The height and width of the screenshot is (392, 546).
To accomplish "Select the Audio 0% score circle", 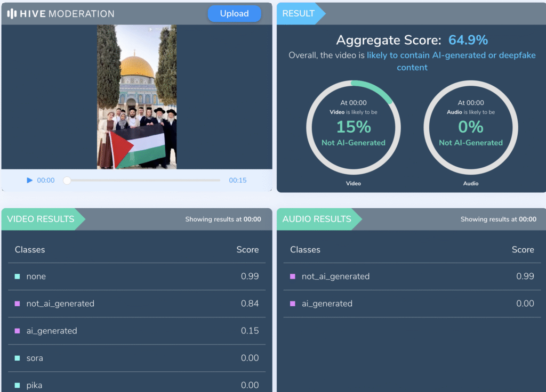I will click(470, 127).
